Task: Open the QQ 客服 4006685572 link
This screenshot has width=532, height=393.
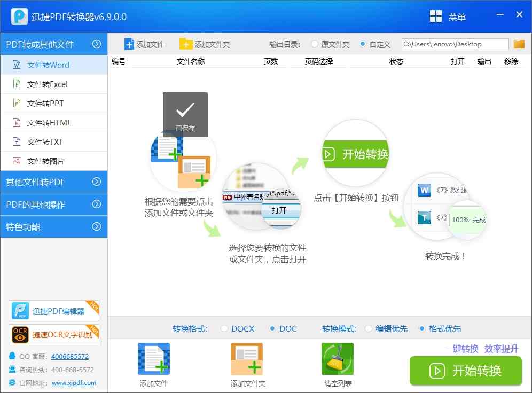Action: 70,356
